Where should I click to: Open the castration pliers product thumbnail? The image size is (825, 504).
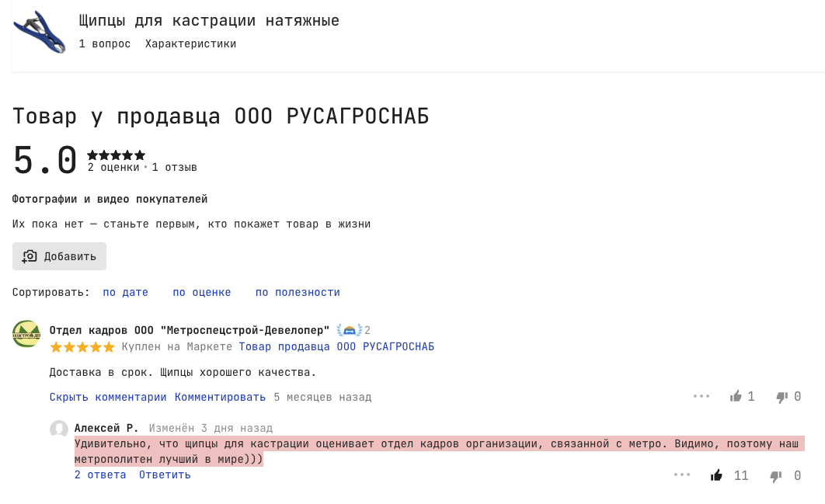tap(40, 32)
